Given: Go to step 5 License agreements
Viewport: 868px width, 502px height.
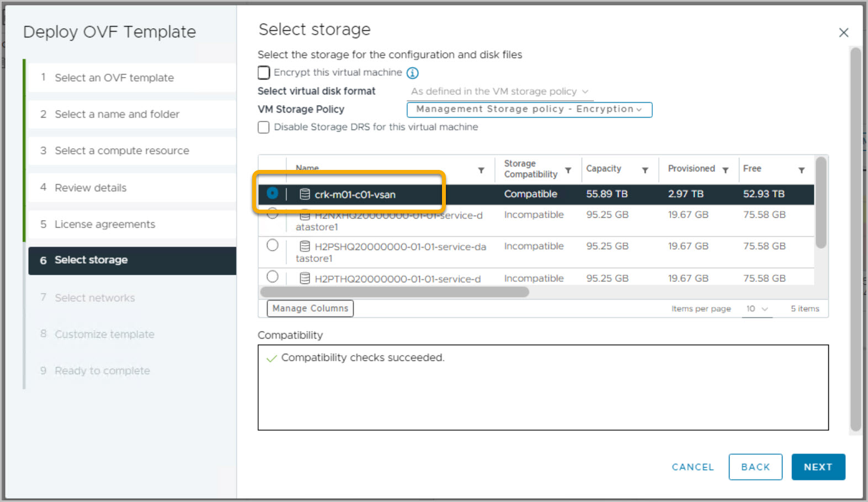Looking at the screenshot, I should [105, 225].
